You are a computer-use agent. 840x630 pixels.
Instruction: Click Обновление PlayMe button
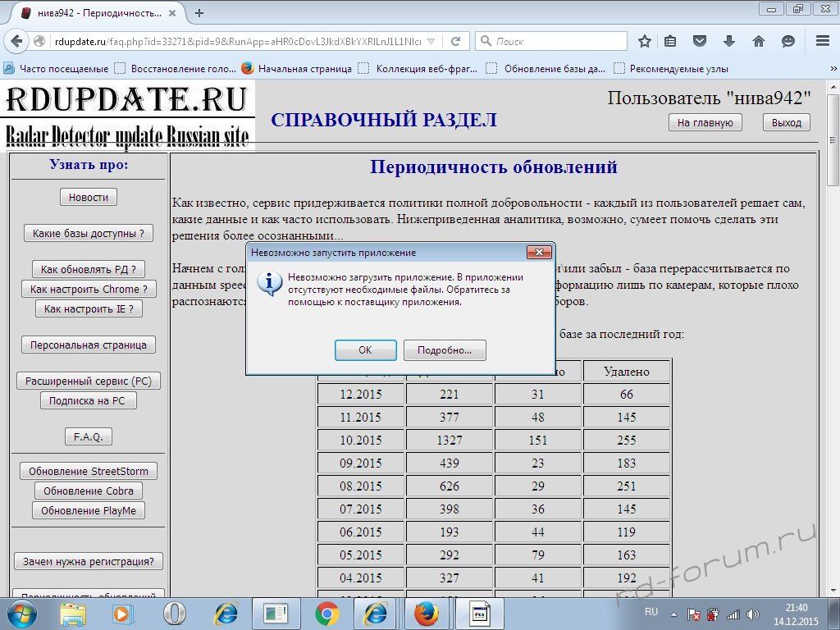pos(89,510)
